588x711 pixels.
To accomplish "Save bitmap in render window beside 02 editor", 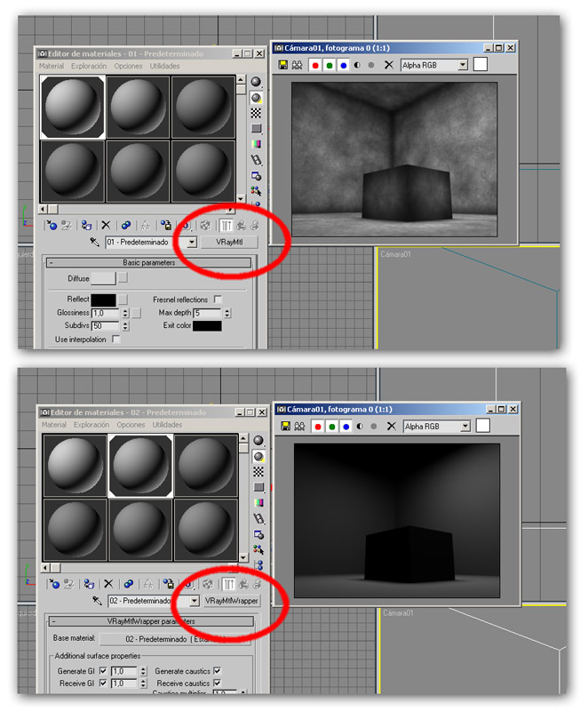I will coord(285,427).
